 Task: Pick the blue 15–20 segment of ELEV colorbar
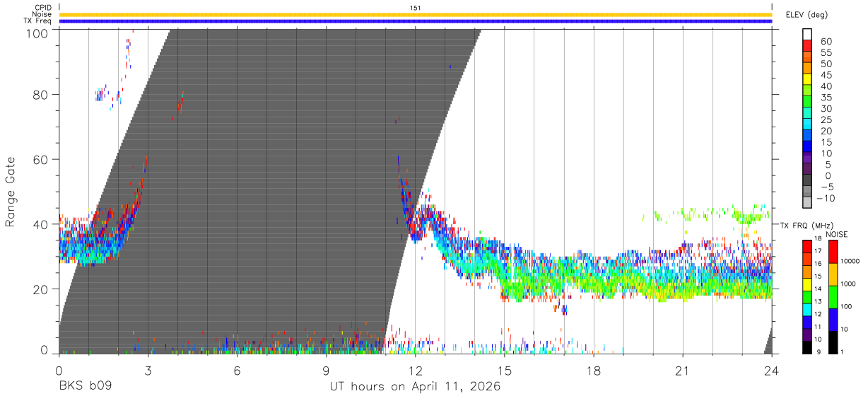click(808, 136)
